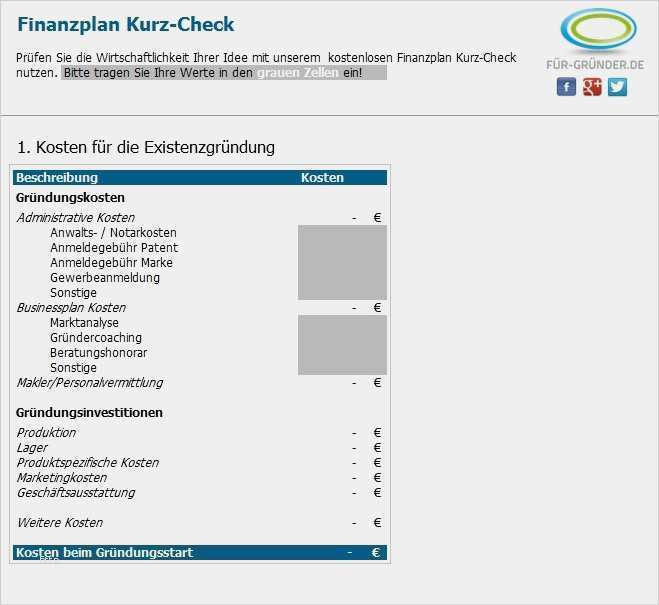Click the euro value of Administrative Kosten
659x605 pixels.
(366, 218)
